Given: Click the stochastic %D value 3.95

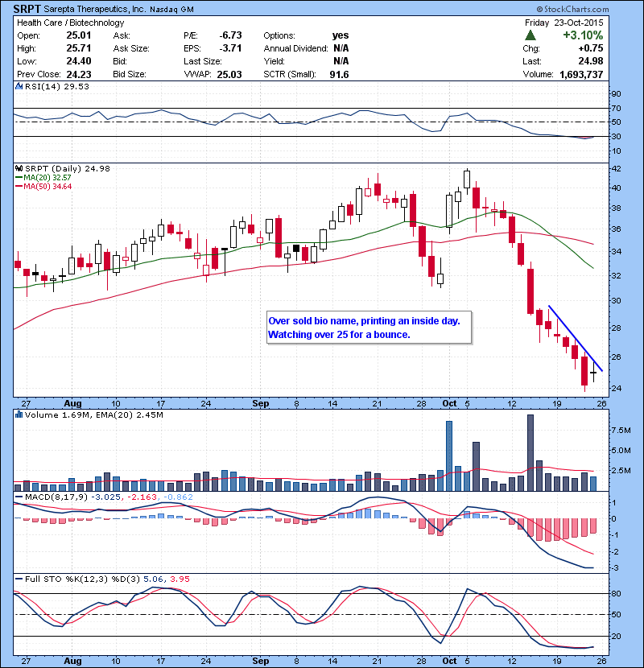Looking at the screenshot, I should [180, 579].
